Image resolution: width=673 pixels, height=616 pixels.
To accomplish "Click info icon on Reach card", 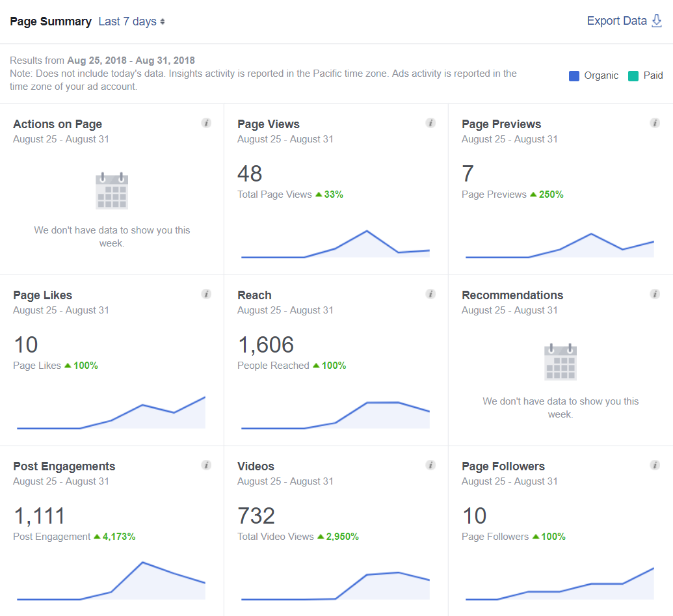I will 430,294.
